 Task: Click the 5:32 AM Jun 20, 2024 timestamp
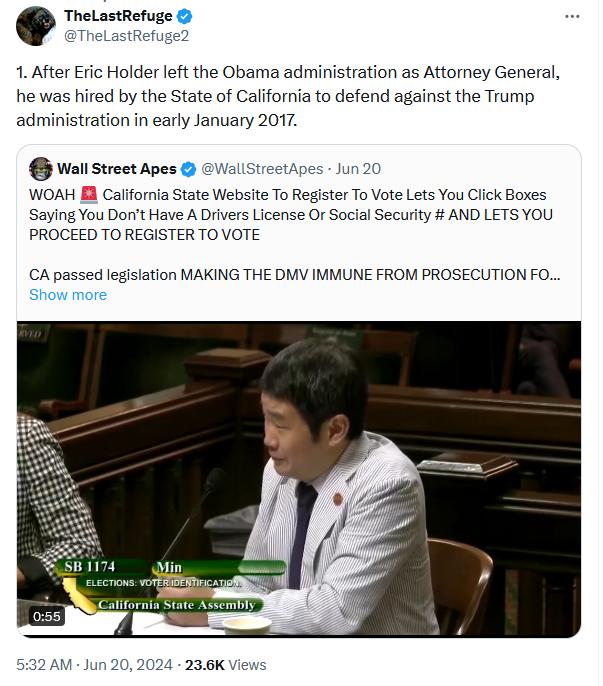pos(95,665)
